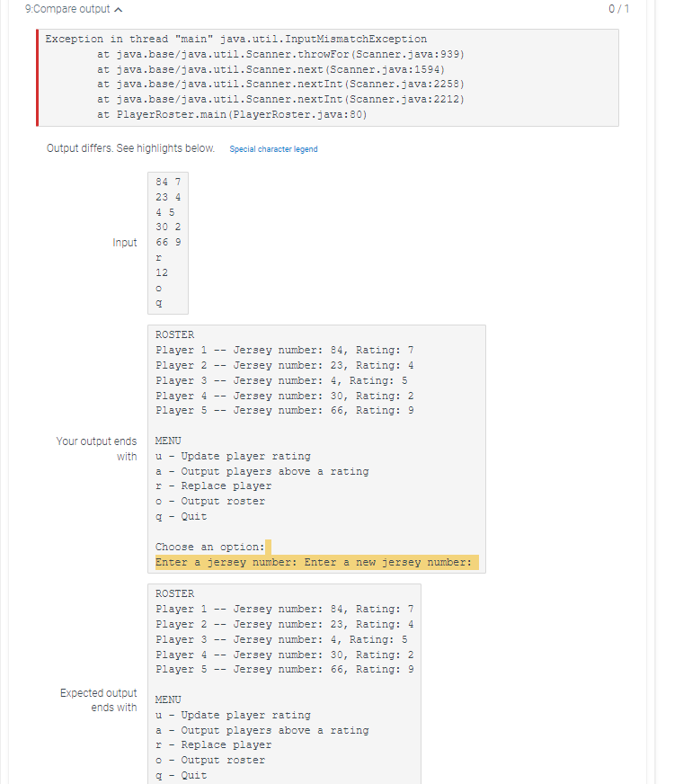Select input line '4 5'
Image resolution: width=692 pixels, height=784 pixels.
[164, 212]
